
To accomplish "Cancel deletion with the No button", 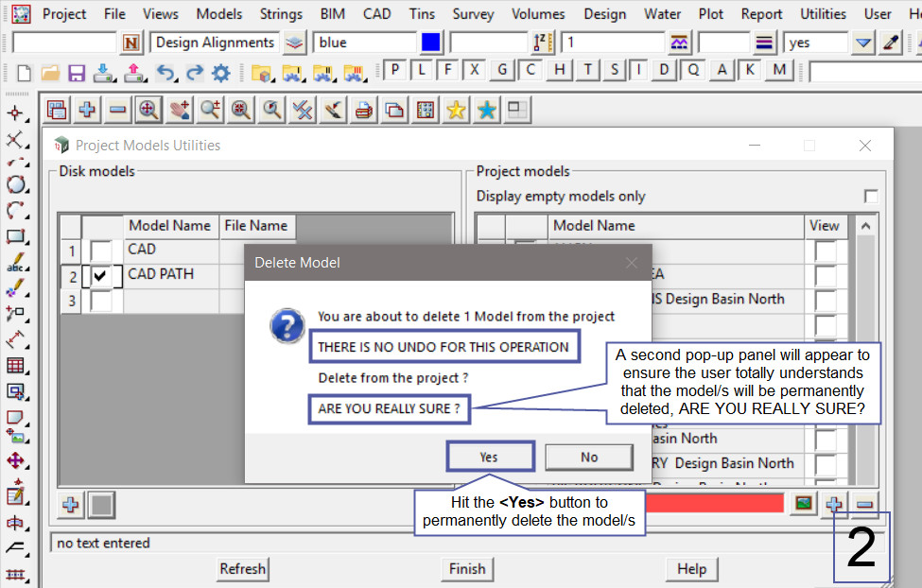I will click(589, 457).
